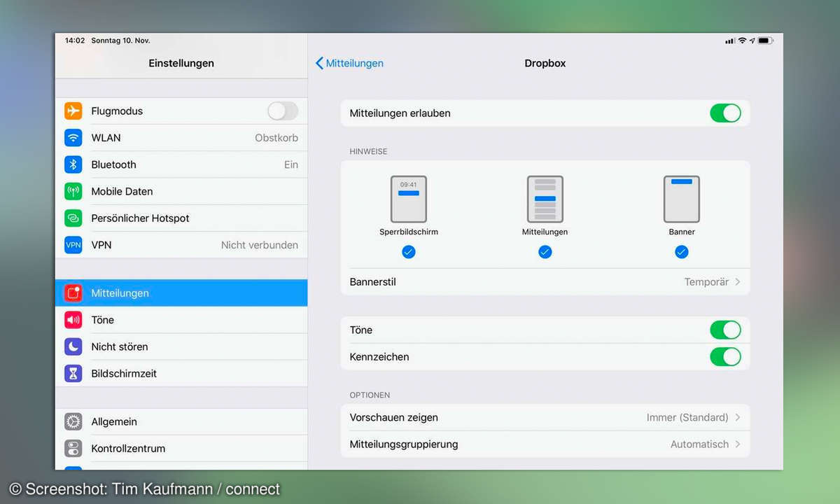Screen dimensions: 840x504
Task: Tap the Banner device illustration
Action: coord(682,199)
